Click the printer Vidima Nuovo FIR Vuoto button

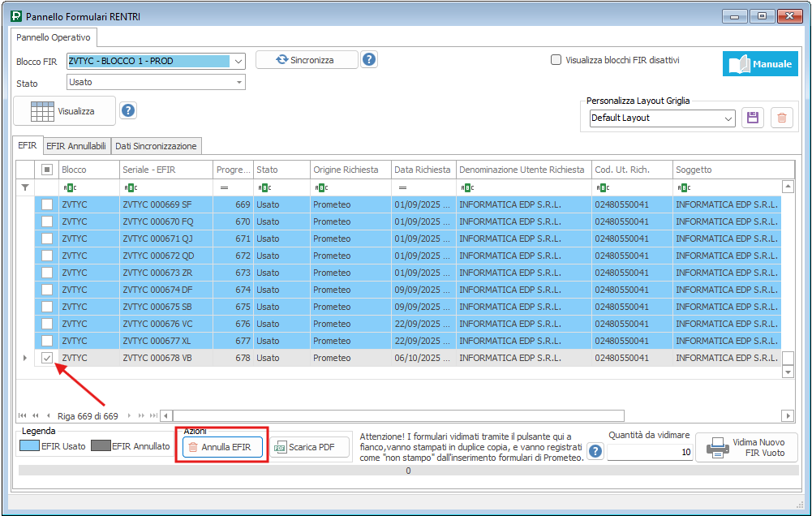(746, 447)
